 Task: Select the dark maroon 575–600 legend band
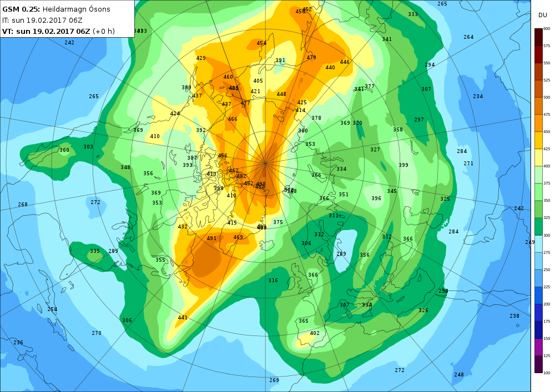coord(538,37)
